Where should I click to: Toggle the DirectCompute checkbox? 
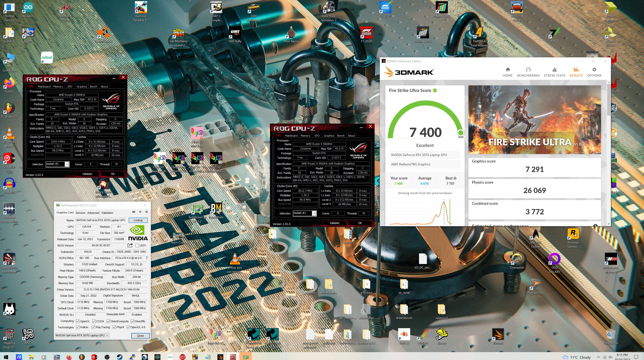click(108, 321)
